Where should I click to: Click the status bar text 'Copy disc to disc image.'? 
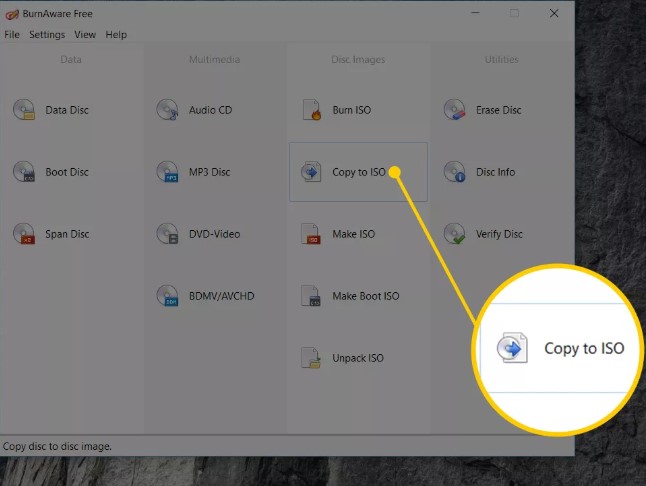tap(57, 446)
